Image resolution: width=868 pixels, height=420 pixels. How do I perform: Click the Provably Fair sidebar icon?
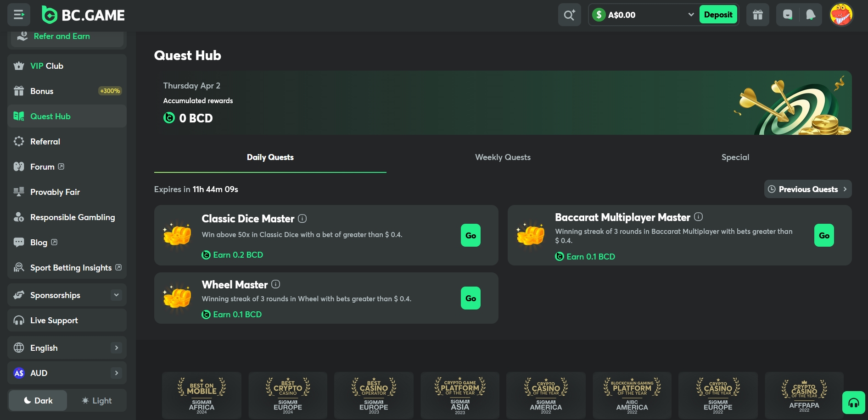click(x=19, y=192)
